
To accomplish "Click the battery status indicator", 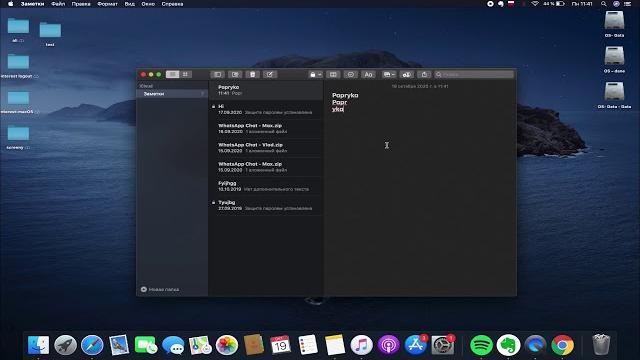I will [x=554, y=4].
